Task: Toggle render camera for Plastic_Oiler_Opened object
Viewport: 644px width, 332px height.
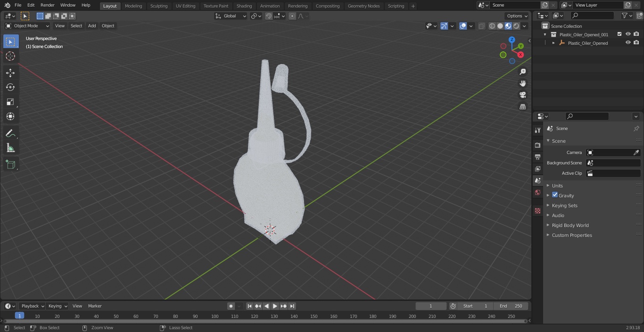Action: click(636, 43)
